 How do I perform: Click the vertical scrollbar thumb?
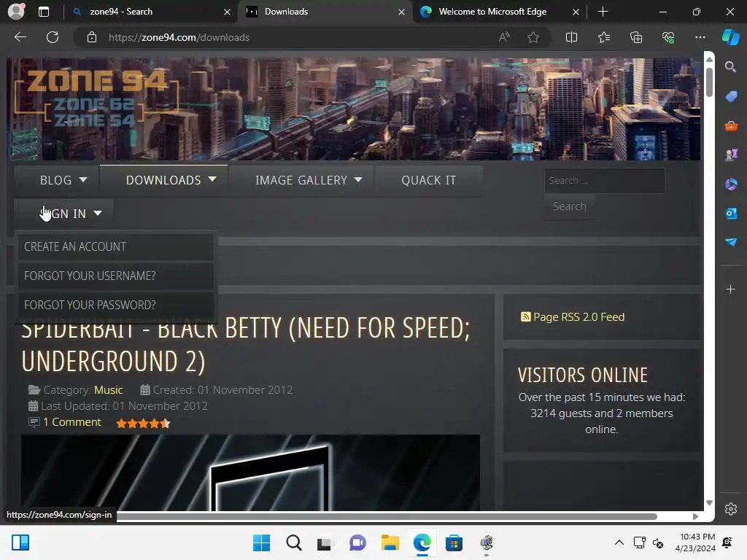[709, 82]
